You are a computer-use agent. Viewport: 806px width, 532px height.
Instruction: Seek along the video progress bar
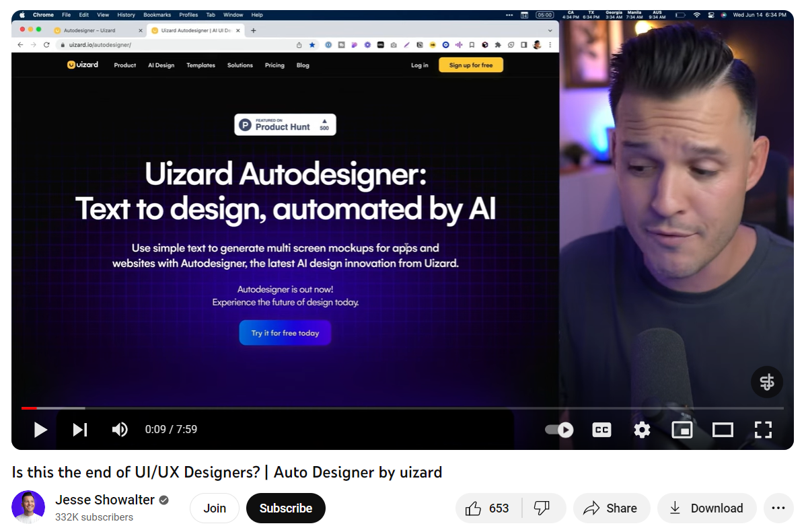pyautogui.click(x=402, y=408)
